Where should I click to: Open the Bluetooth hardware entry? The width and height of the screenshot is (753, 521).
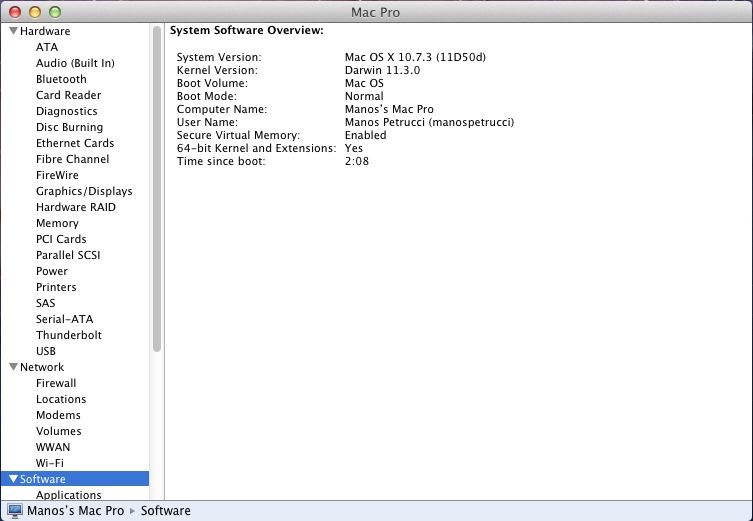pos(61,79)
